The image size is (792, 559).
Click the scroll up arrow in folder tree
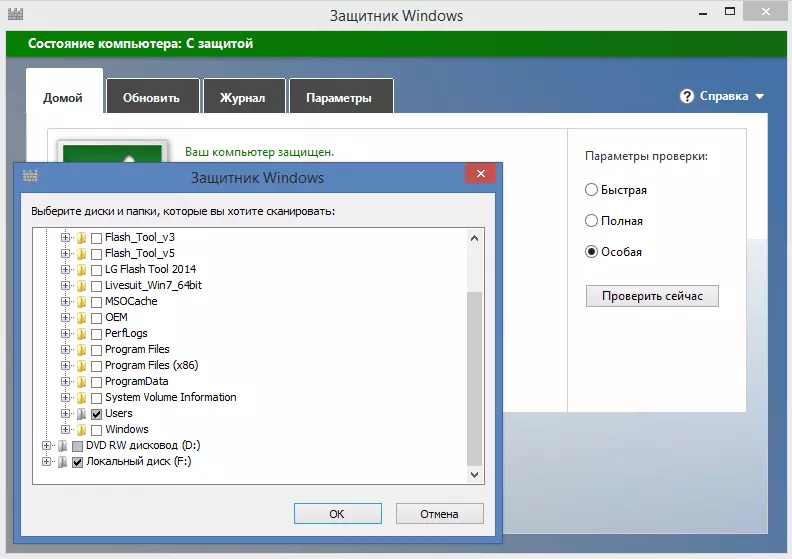[474, 238]
